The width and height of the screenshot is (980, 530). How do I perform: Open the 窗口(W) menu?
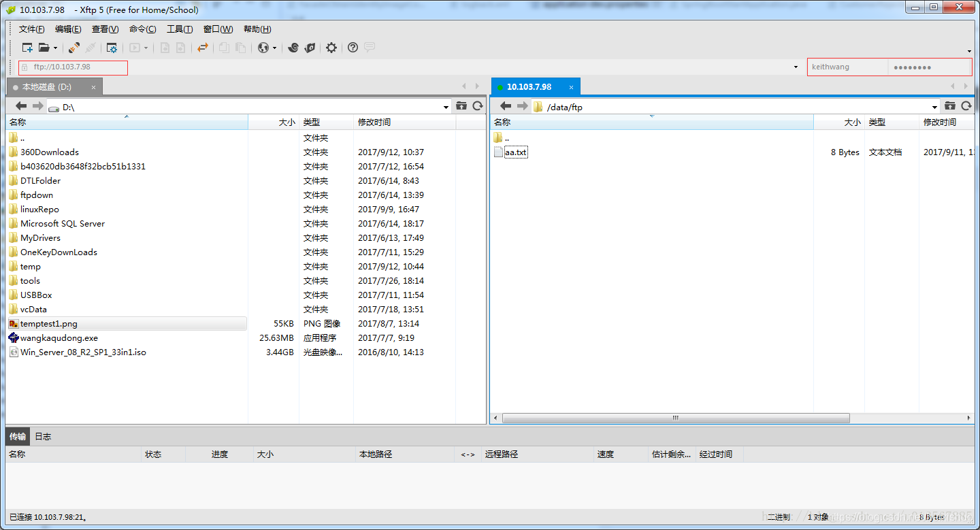tap(218, 29)
